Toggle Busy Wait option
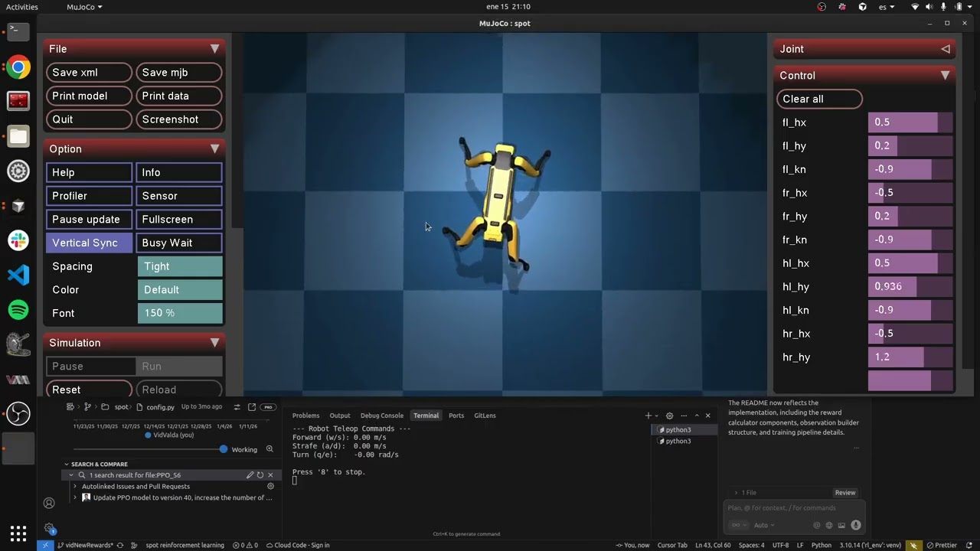Screen dimensions: 980x551 point(179,243)
